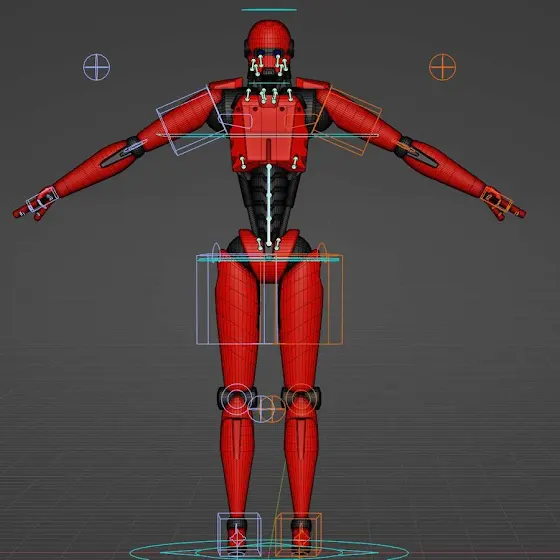Pick the teal line controller above head
The height and width of the screenshot is (560, 560).
click(269, 10)
